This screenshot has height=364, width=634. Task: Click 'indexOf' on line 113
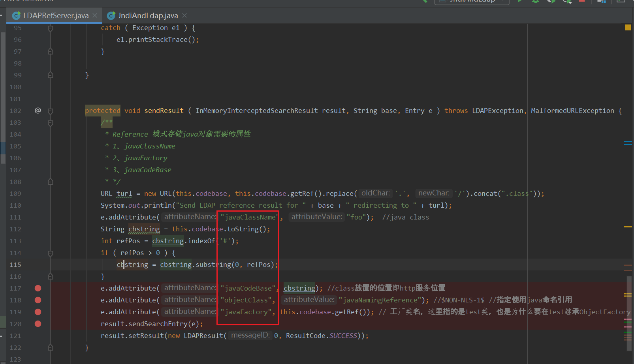point(201,241)
